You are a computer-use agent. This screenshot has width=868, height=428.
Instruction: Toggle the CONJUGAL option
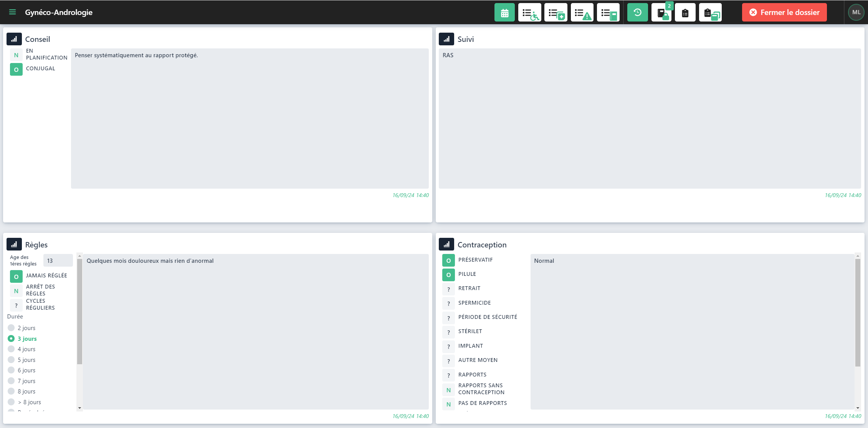pyautogui.click(x=16, y=70)
